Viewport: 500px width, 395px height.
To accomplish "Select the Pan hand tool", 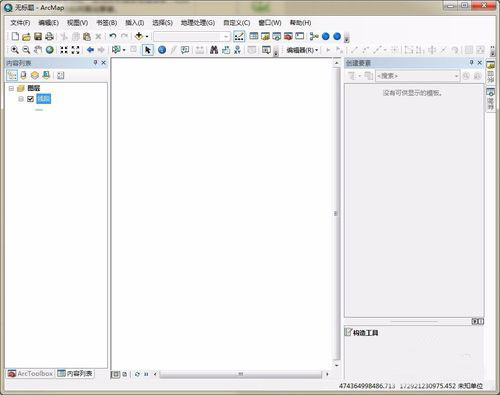I will (x=38, y=50).
